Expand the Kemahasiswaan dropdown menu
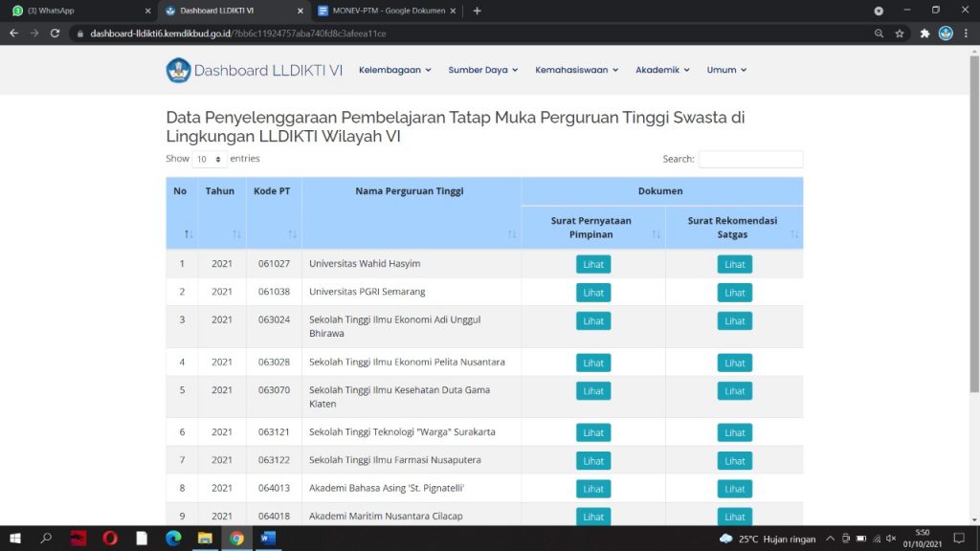The width and height of the screenshot is (980, 551). click(x=576, y=70)
